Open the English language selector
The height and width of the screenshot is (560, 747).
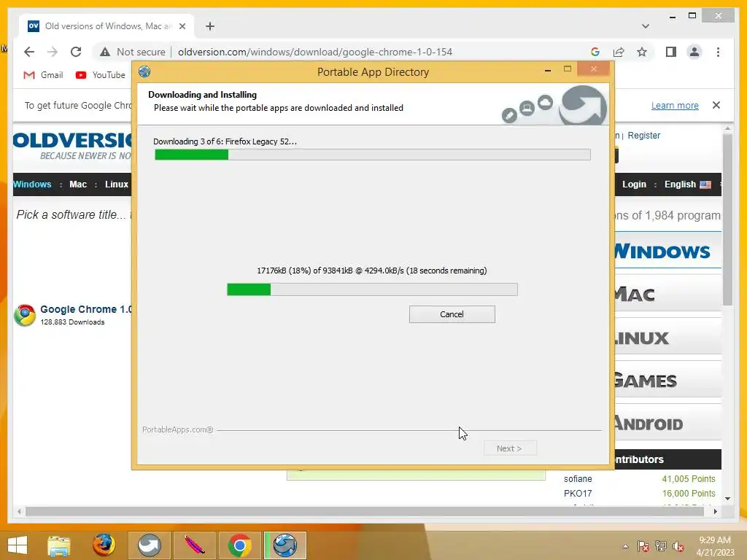(687, 184)
